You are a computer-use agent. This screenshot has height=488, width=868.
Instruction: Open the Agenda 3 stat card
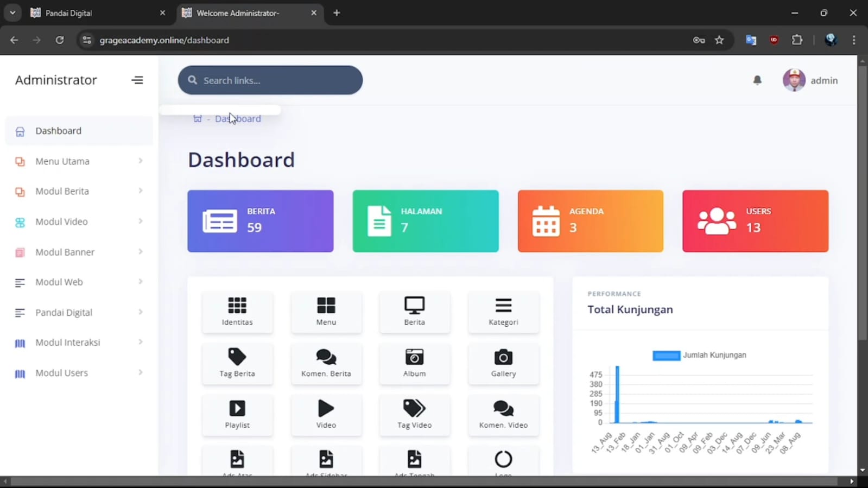click(x=591, y=221)
